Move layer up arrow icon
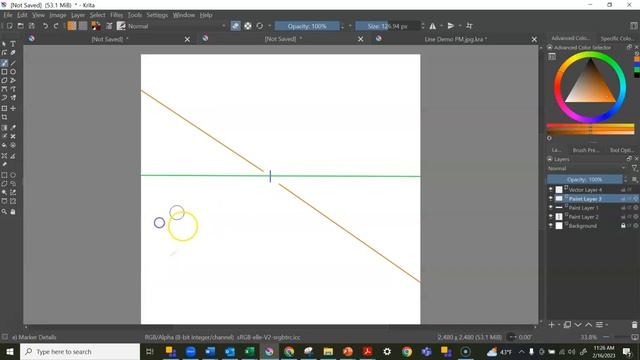Screen dimensions: 640x360 pos(589,325)
